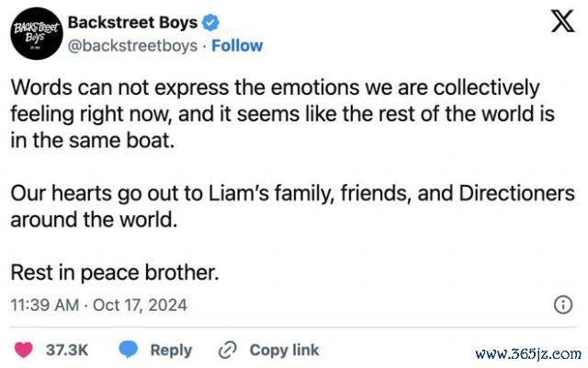Click the Reply button label
Screen dimensions: 588x368
[171, 350]
